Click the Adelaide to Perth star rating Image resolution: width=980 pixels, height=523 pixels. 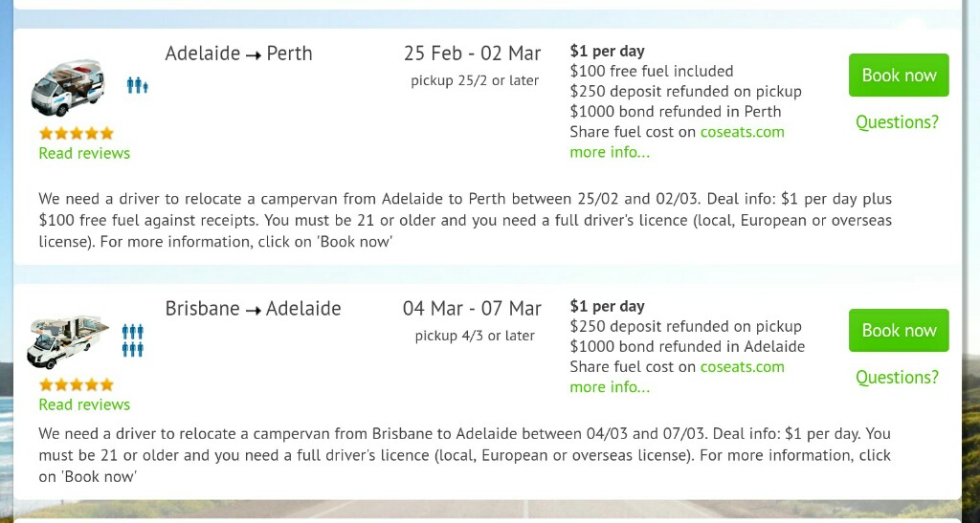[x=77, y=133]
